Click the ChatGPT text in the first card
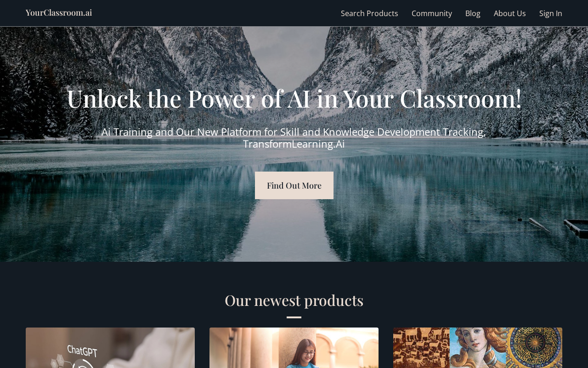The image size is (588, 368). (x=82, y=351)
